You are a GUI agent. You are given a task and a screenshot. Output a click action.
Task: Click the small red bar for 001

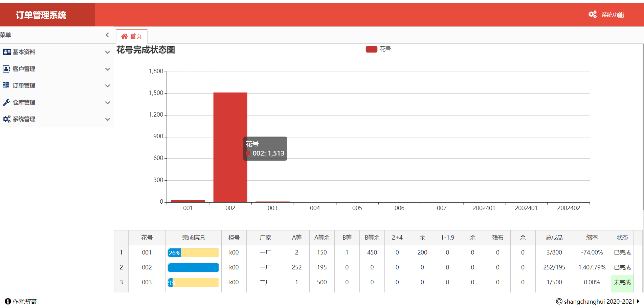[188, 201]
